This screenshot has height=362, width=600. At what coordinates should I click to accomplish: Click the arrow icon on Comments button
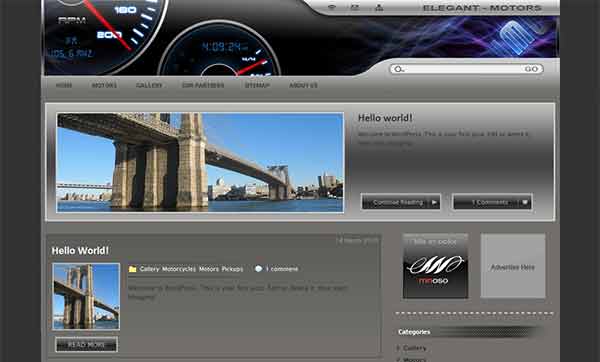coord(525,202)
